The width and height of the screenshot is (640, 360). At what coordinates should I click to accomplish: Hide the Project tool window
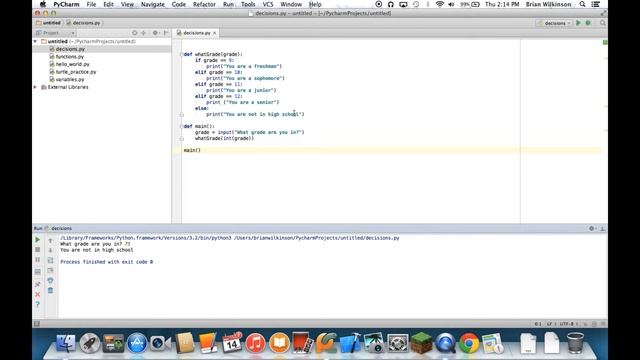coord(166,33)
